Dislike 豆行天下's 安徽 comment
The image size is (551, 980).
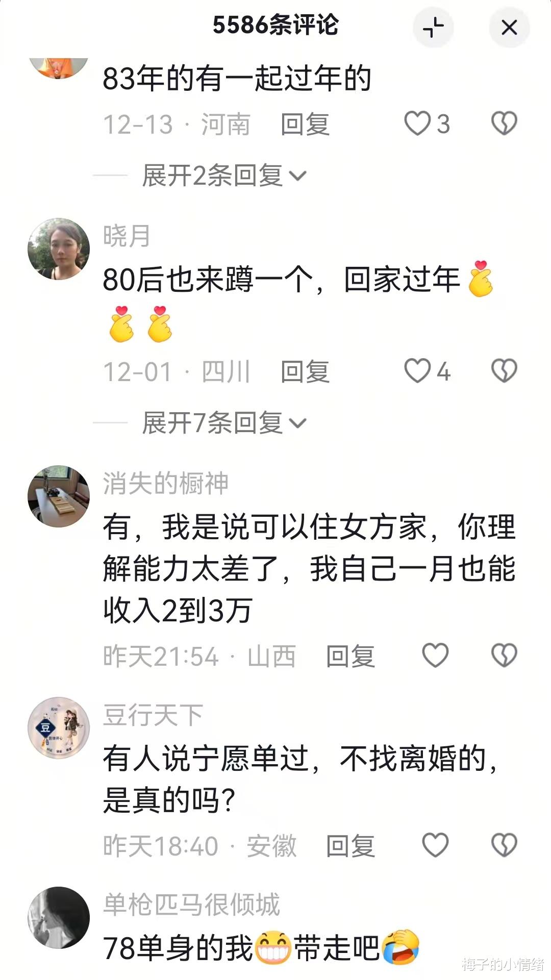pyautogui.click(x=504, y=845)
